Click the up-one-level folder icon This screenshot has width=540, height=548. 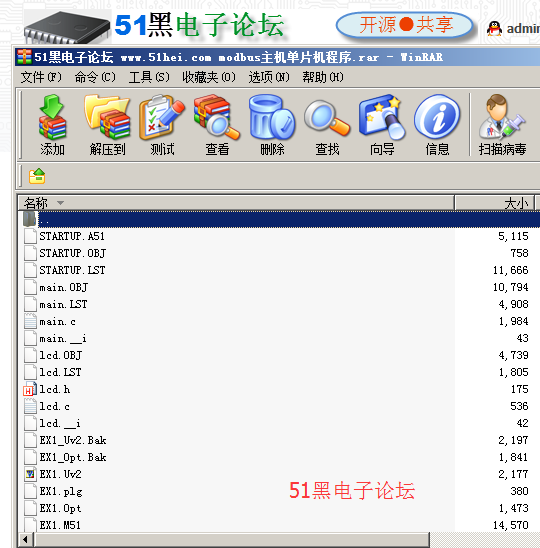coord(37,176)
